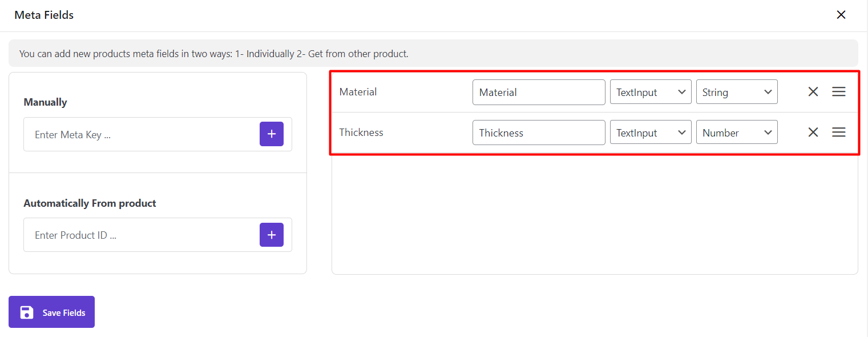Close the Meta Fields dialog
Image resolution: width=868 pixels, height=337 pixels.
(841, 15)
